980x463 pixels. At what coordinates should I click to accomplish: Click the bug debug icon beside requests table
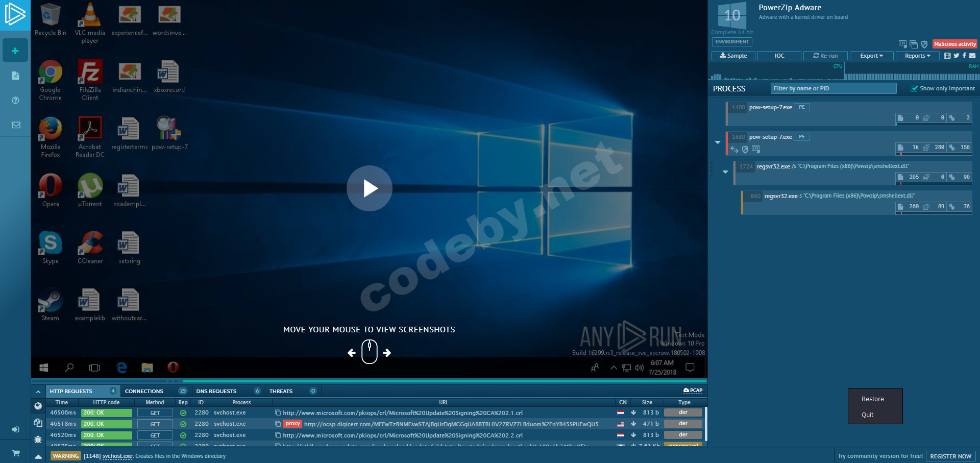(x=38, y=439)
